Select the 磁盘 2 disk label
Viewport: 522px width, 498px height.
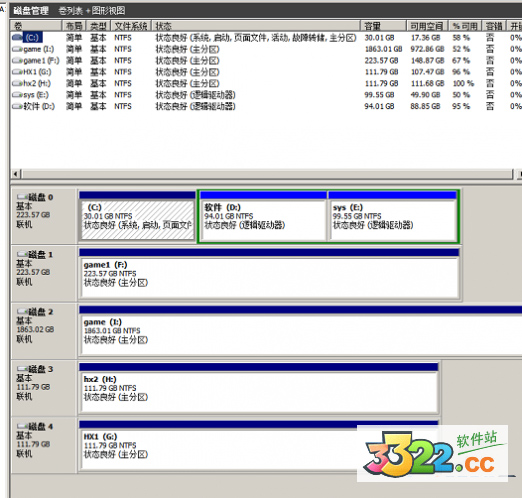(41, 312)
